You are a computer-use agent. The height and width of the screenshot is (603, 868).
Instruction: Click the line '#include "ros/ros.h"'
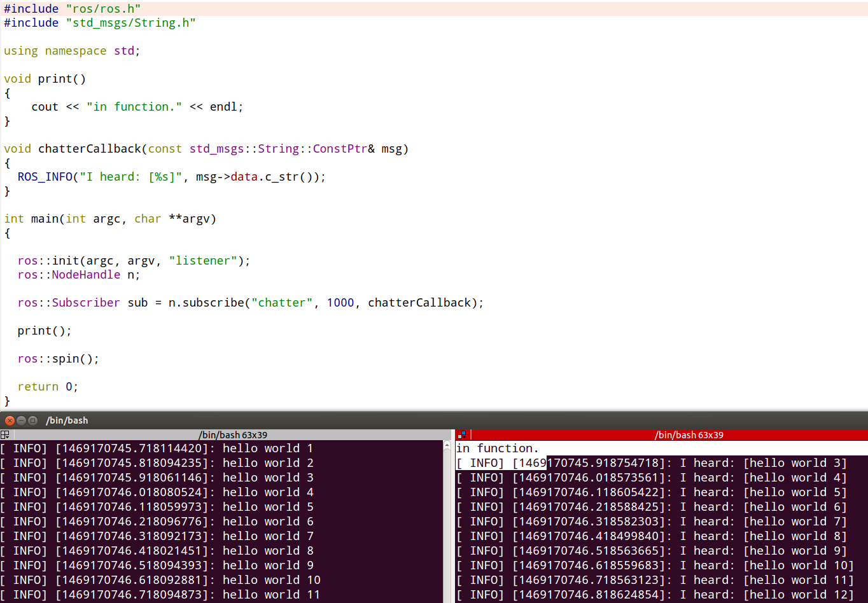coord(73,9)
